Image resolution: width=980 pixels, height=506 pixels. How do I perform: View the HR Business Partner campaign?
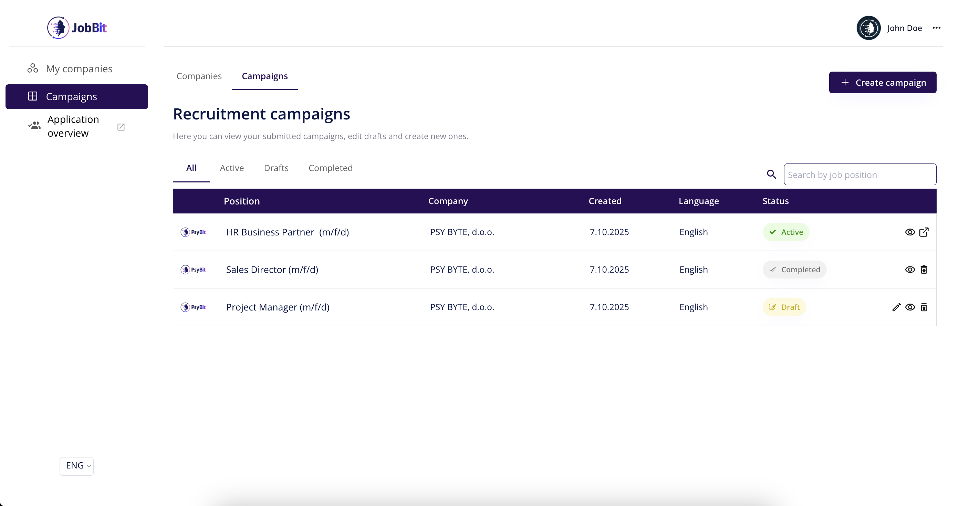910,232
